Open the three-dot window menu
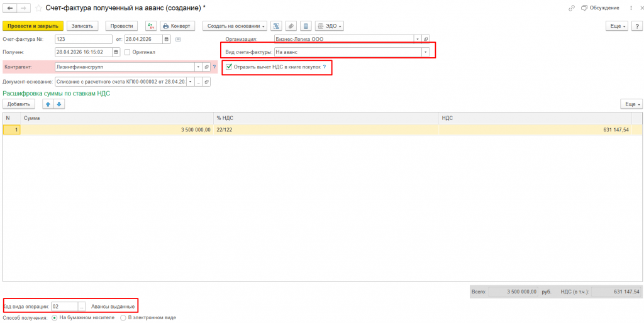The width and height of the screenshot is (644, 323). (x=631, y=8)
